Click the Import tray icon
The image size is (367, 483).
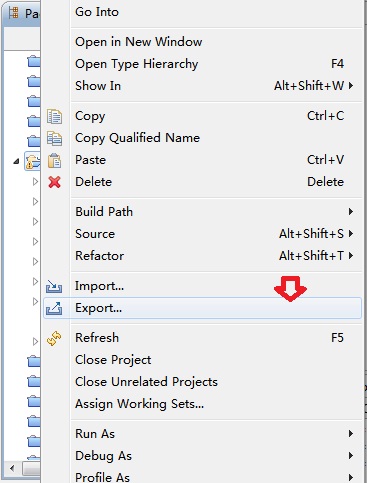coord(54,286)
